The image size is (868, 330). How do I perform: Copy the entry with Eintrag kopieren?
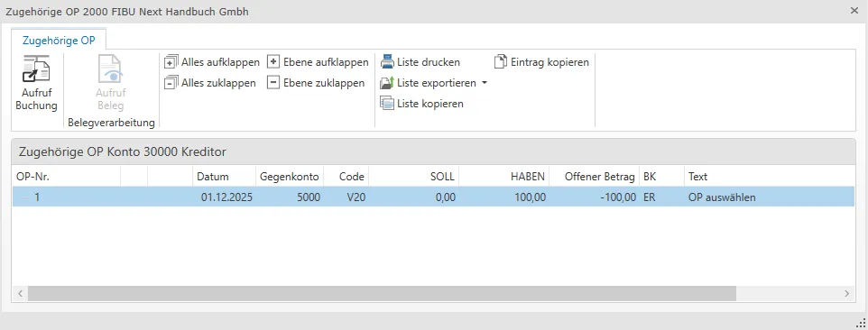tap(541, 62)
